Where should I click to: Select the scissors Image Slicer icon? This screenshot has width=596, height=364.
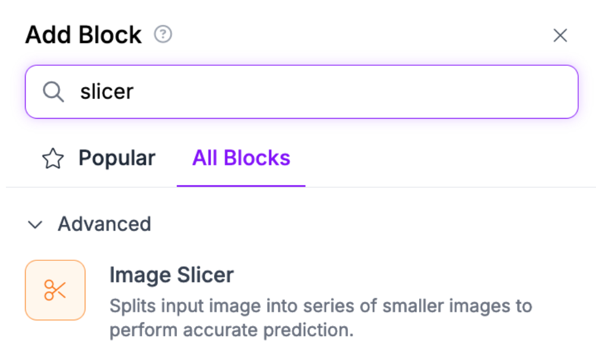(x=55, y=290)
